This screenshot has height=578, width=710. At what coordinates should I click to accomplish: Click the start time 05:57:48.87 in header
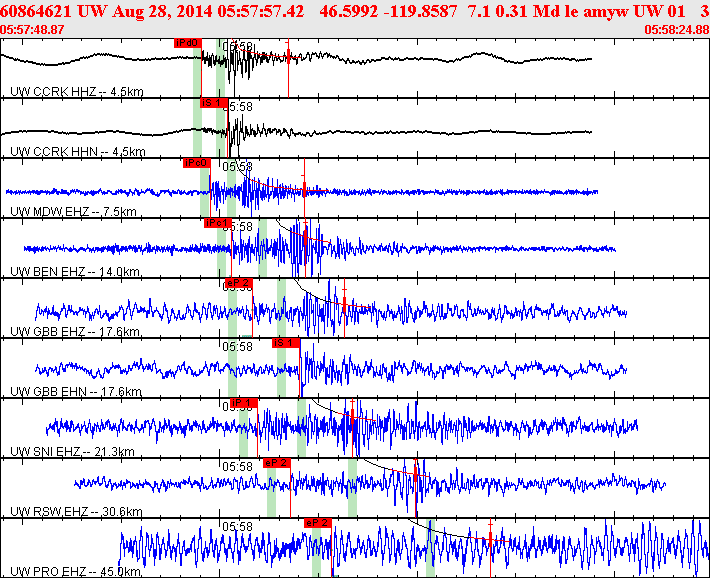click(x=32, y=30)
